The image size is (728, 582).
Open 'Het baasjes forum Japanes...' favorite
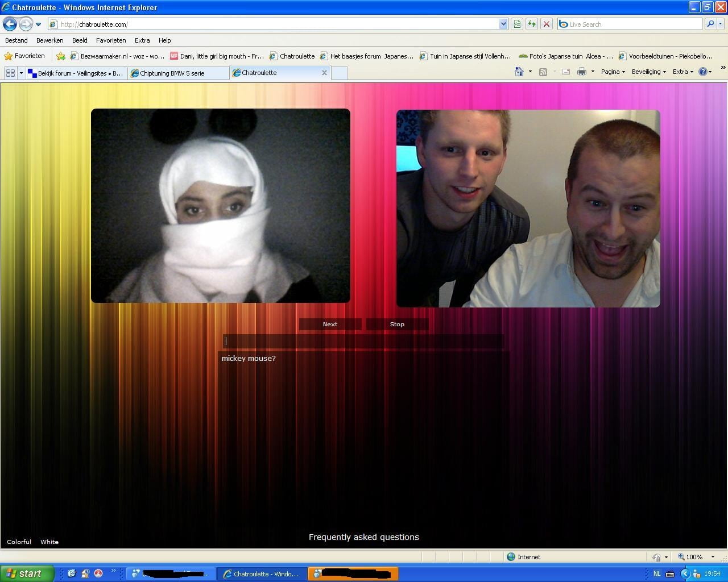coord(367,56)
